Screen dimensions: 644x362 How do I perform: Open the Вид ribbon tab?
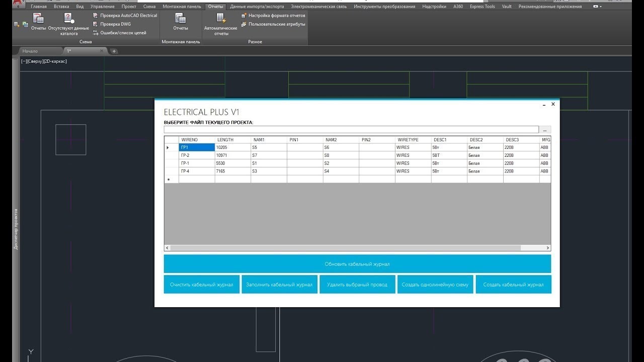point(80,7)
